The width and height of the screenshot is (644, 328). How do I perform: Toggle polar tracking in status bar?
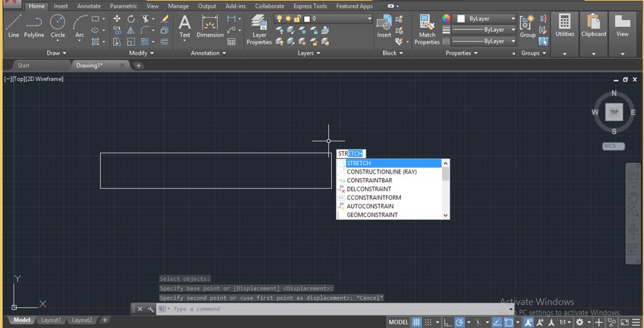pyautogui.click(x=459, y=322)
